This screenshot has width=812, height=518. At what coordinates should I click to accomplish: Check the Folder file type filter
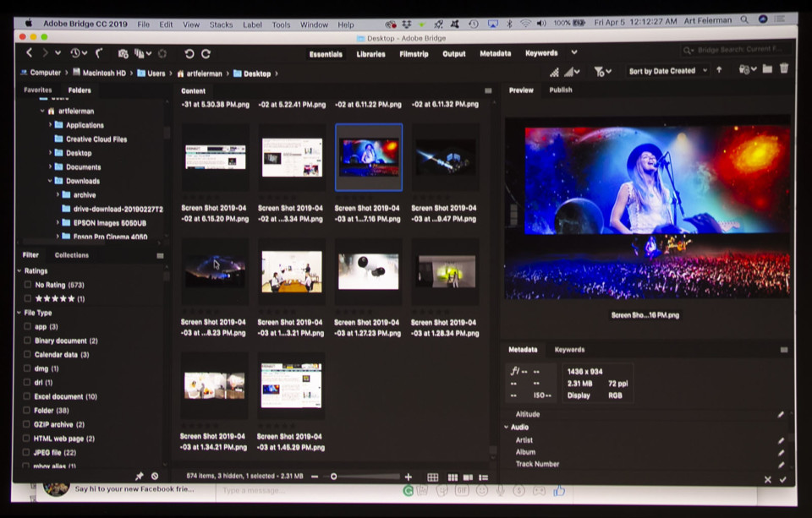(27, 411)
